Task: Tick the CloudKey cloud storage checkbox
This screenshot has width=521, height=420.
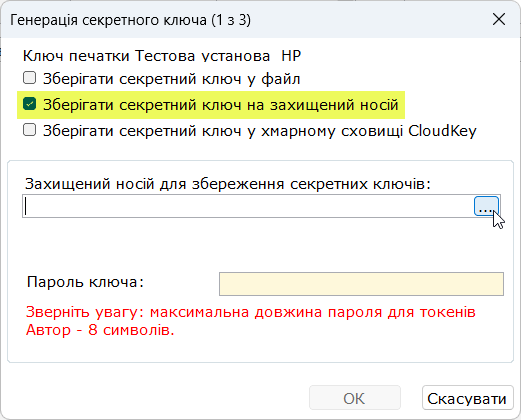Action: pos(29,130)
